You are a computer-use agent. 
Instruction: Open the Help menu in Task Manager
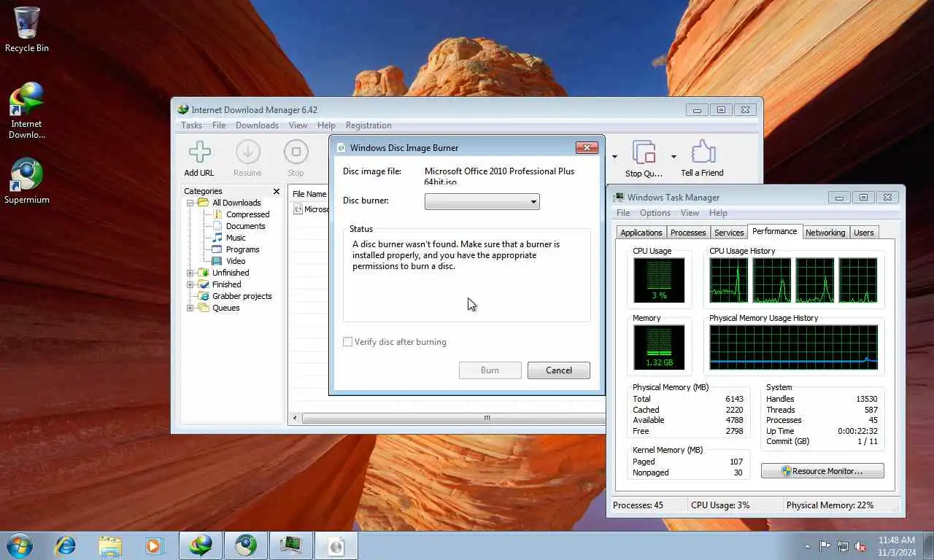tap(718, 213)
